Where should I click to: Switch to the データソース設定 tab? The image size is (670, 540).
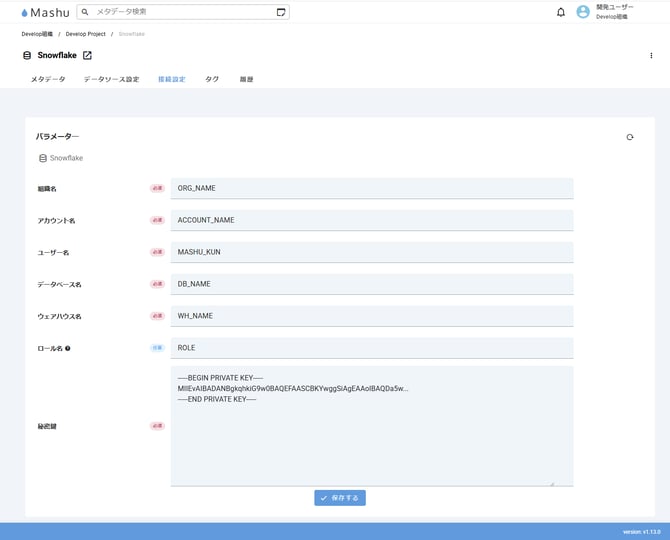point(111,79)
